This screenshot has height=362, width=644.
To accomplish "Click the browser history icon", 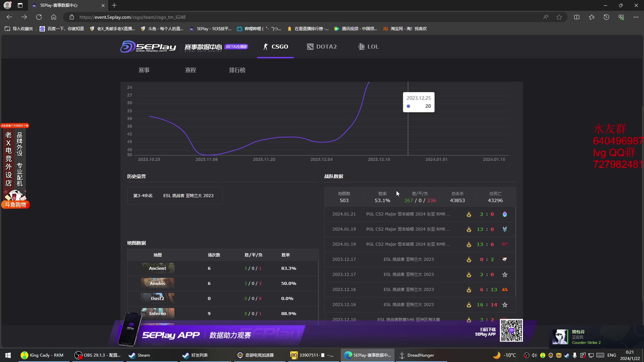I will (x=606, y=17).
